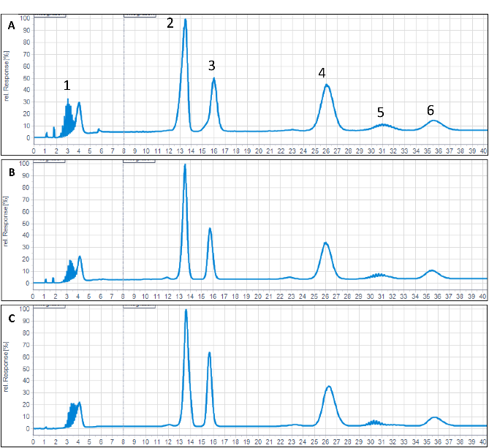Click panel letter A
This screenshot has width=489, height=448.
pos(11,26)
